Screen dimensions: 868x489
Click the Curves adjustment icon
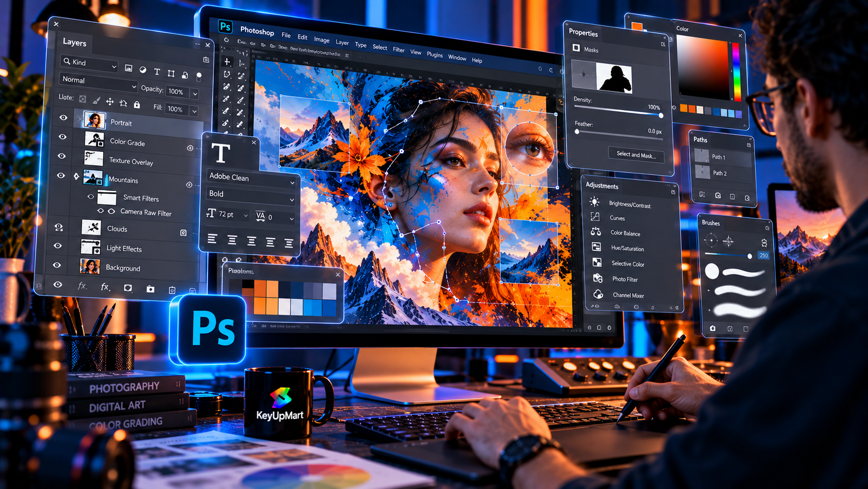click(x=595, y=217)
